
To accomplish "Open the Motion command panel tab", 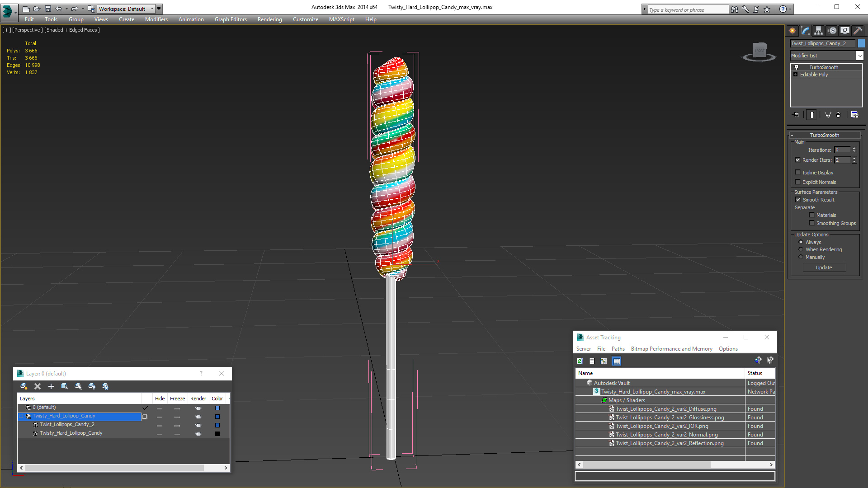I will click(x=832, y=31).
